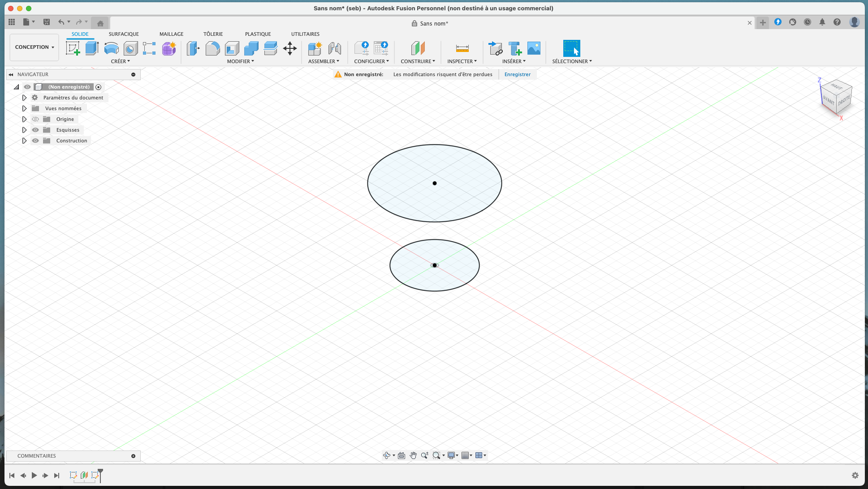Expand the Paramètres du document node
868x489 pixels.
[24, 98]
